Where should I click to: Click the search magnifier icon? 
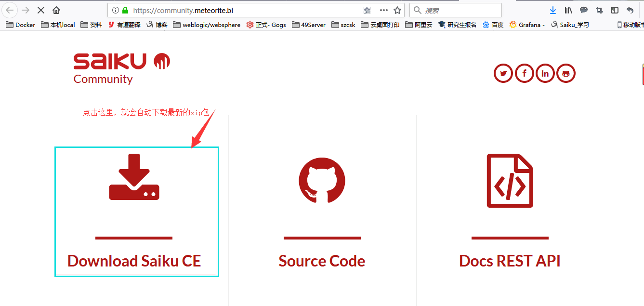(418, 10)
